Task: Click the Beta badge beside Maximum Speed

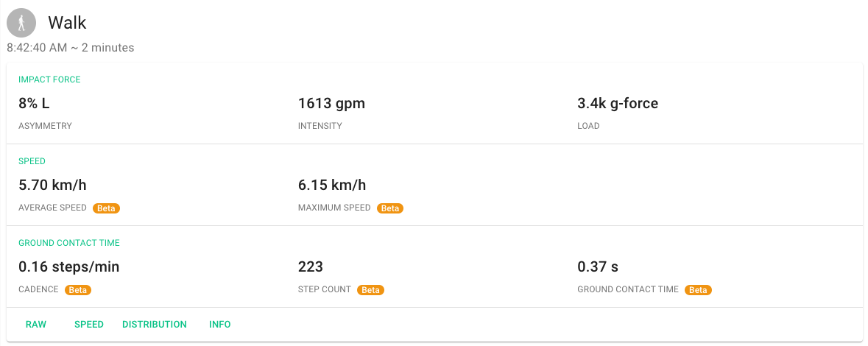Action: pos(390,208)
